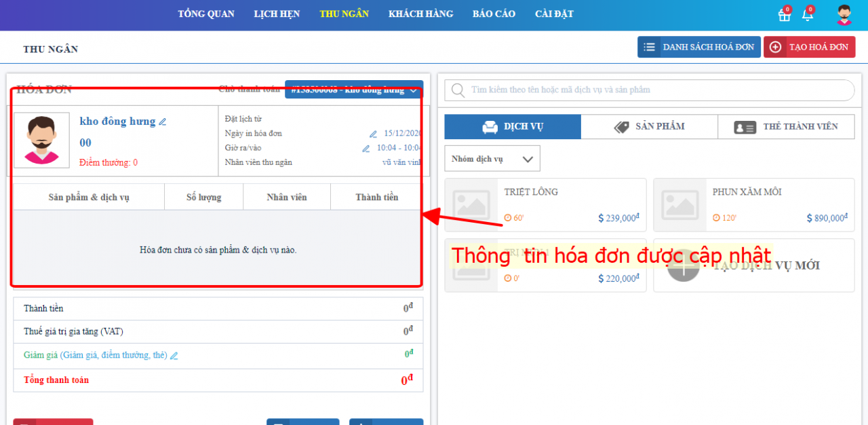Open the THU NGÂN menu
The height and width of the screenshot is (425, 868).
tap(344, 14)
